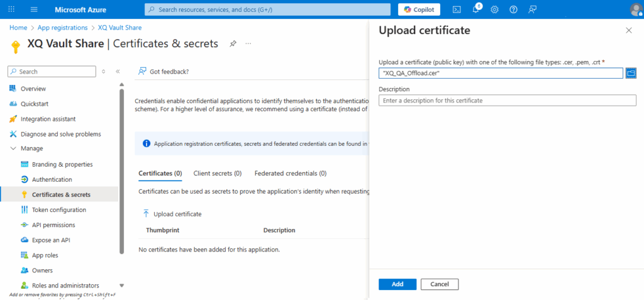Open the Azure portal hamburger menu
Viewport: 644px width, 300px height.
click(x=34, y=9)
